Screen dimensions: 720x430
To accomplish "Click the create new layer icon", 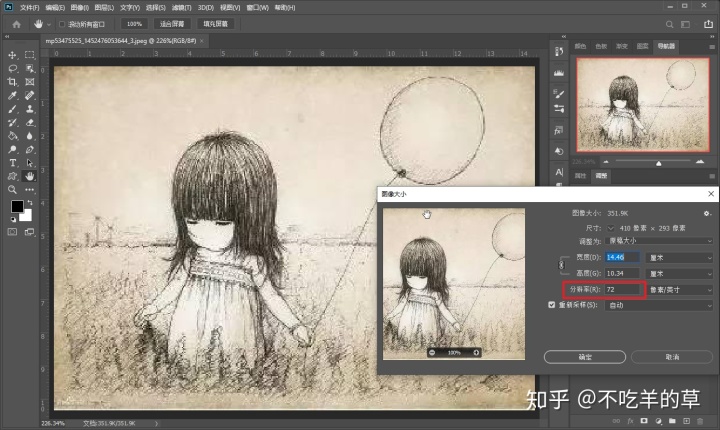I will pyautogui.click(x=686, y=421).
